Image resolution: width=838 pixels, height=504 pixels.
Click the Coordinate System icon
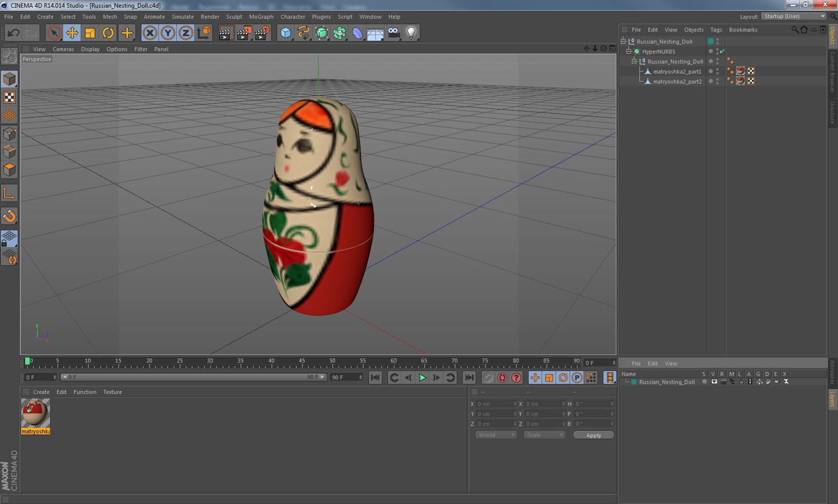click(x=204, y=33)
